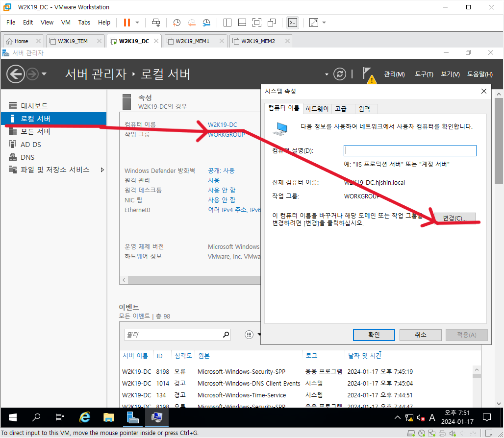Open the VMware Help menu

(104, 23)
